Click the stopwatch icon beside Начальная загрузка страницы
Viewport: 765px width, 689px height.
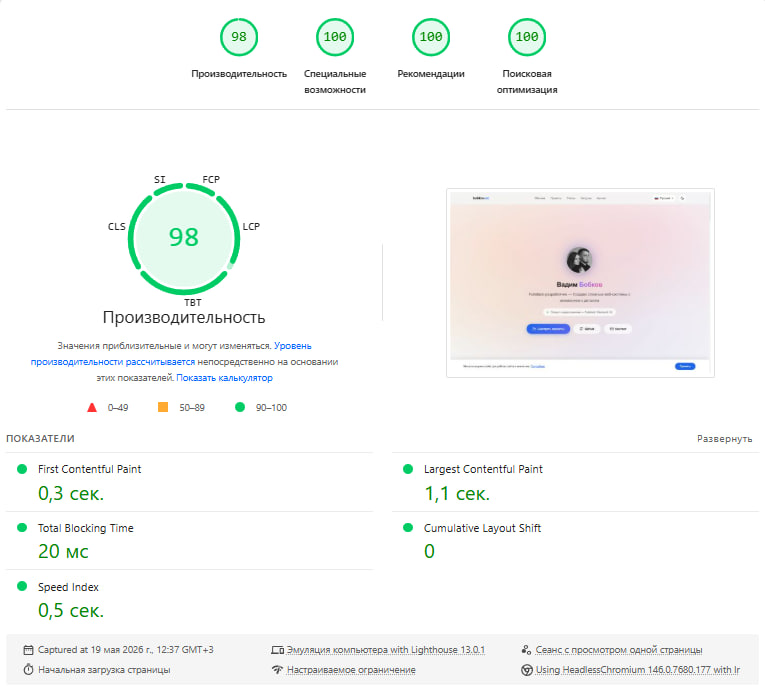click(x=28, y=669)
